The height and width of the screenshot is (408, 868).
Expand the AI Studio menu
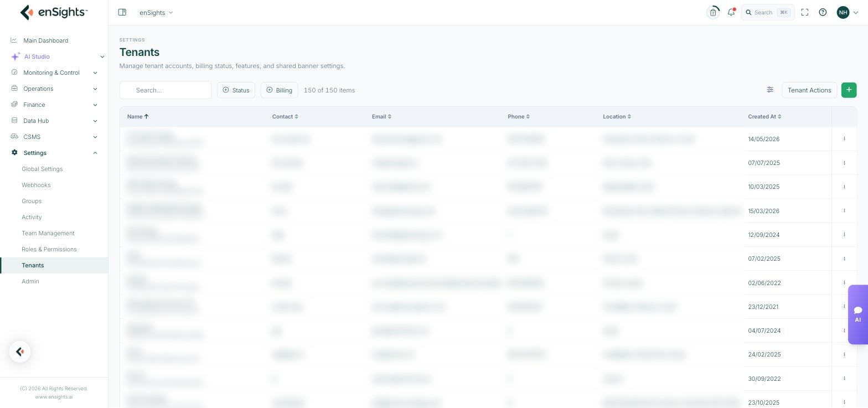click(54, 56)
